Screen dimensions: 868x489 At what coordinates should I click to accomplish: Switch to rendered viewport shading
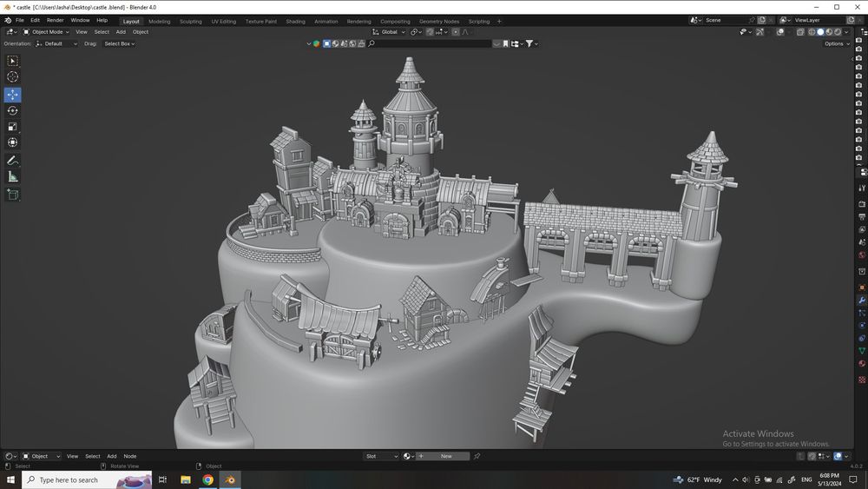[838, 32]
